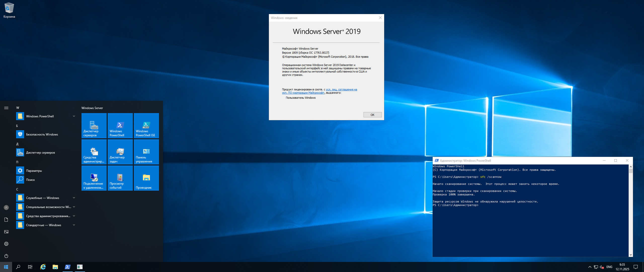The height and width of the screenshot is (272, 644).
Task: Open the Панель управления tile
Action: click(x=146, y=152)
